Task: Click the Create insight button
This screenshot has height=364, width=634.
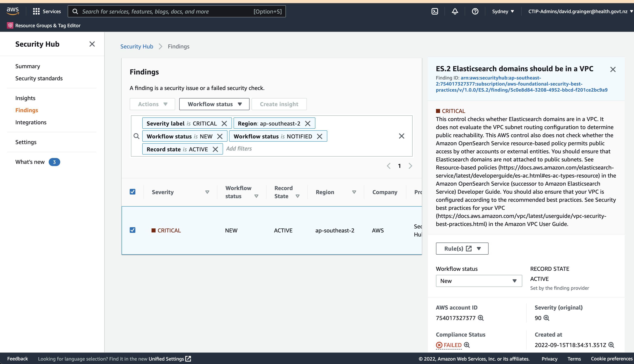Action: point(279,104)
